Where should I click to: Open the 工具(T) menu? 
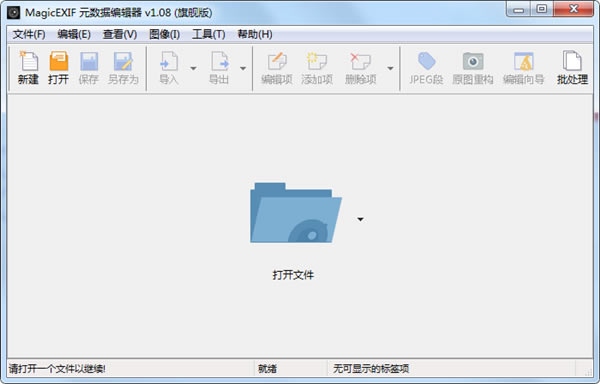(x=209, y=34)
